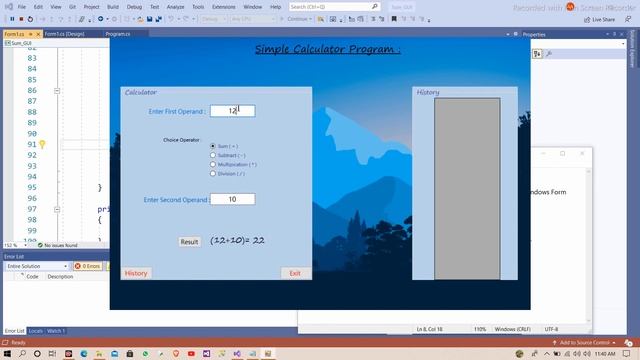This screenshot has width=640, height=360.
Task: Click the Properties categorized view icon
Action: pos(537,54)
